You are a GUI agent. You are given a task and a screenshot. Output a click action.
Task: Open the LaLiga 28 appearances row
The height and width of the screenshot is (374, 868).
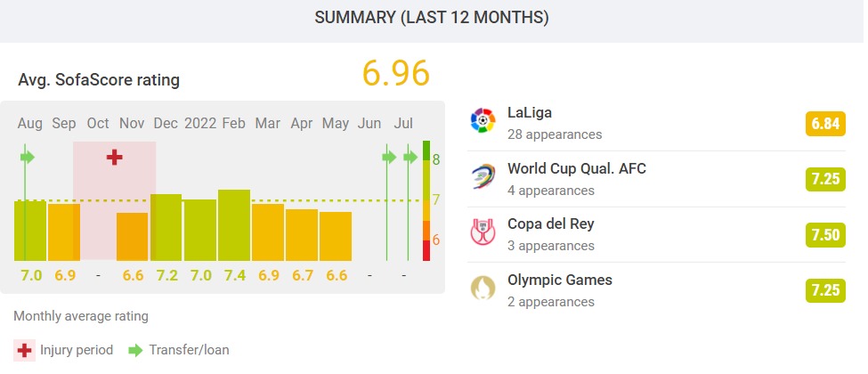tap(656, 123)
